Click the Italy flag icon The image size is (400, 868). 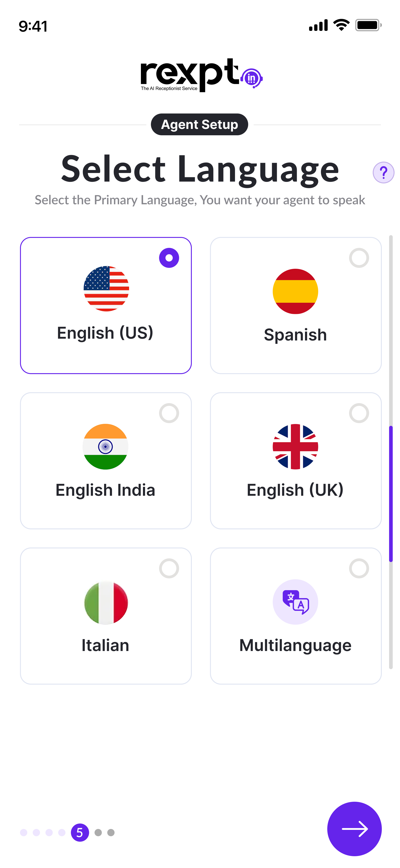[x=106, y=602]
